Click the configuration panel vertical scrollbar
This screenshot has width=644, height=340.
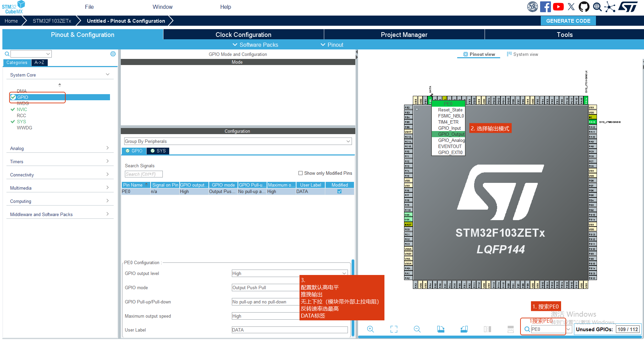(353, 298)
